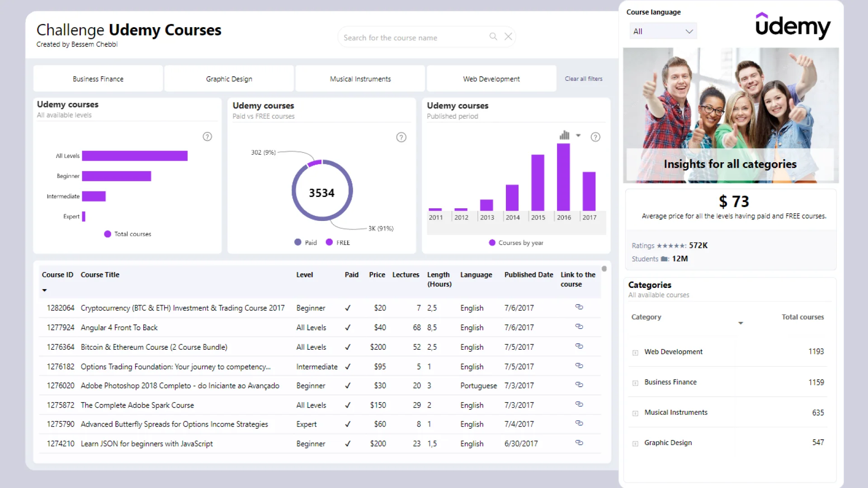Click course ID 1276364
868x488 pixels.
click(x=61, y=347)
